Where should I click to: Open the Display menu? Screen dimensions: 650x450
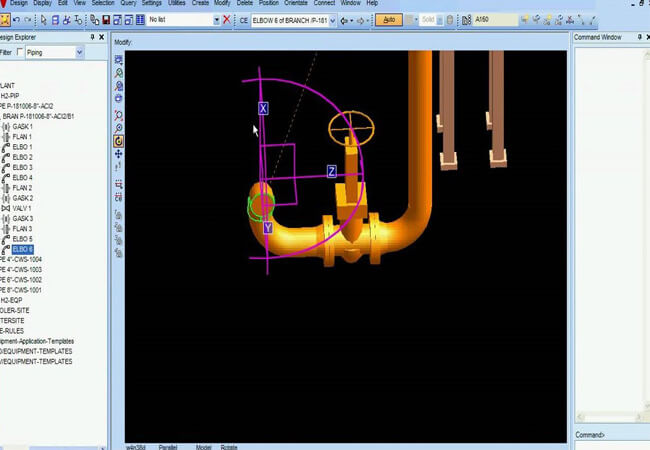42,3
